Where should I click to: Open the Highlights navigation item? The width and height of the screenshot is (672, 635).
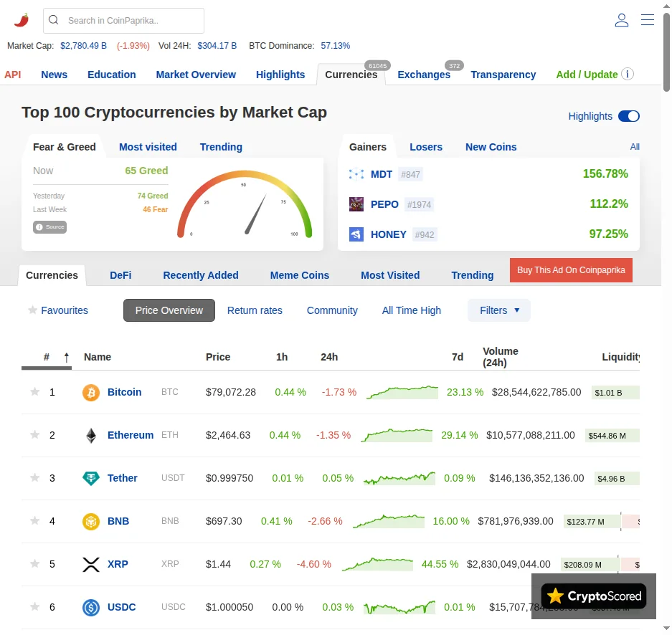coord(280,75)
